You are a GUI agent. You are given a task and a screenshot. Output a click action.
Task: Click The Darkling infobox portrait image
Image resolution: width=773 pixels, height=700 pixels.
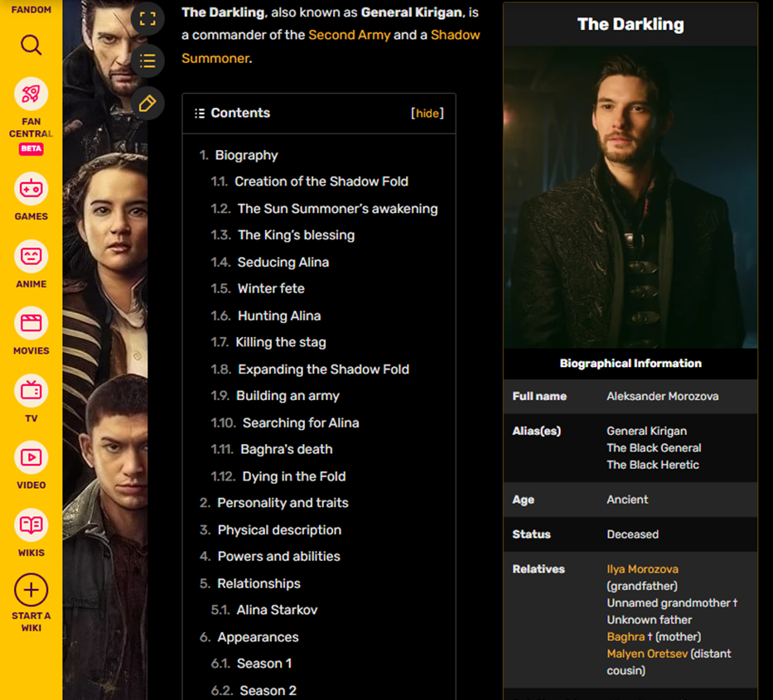pyautogui.click(x=630, y=197)
